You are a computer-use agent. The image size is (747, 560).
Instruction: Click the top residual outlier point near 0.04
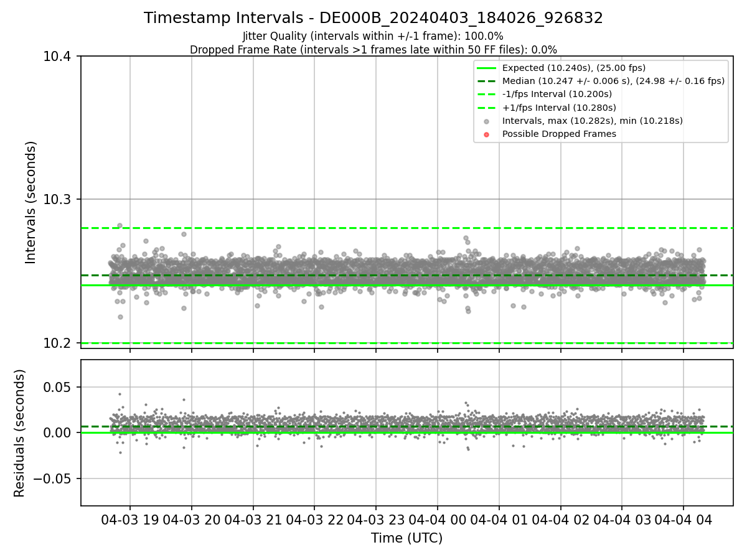pyautogui.click(x=120, y=394)
